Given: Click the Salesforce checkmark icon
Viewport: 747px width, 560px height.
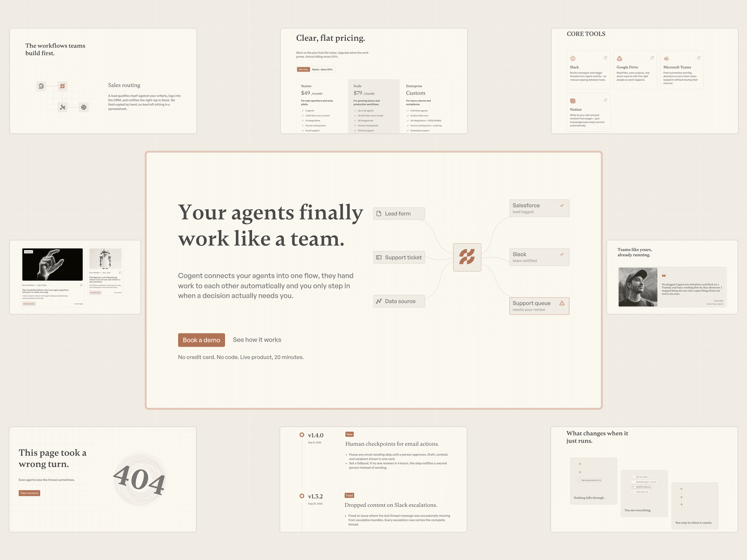Looking at the screenshot, I should 562,205.
